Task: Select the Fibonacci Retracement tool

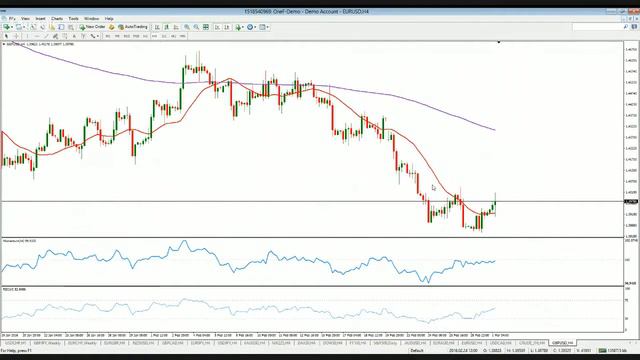Action: click(x=64, y=36)
